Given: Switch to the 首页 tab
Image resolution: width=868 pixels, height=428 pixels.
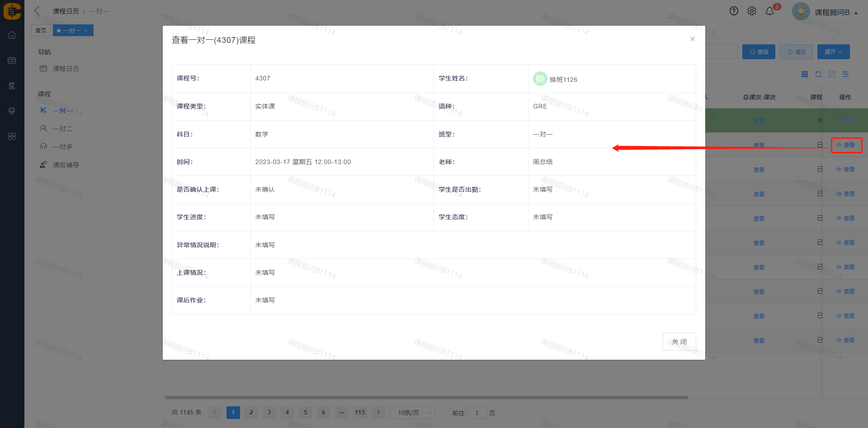Looking at the screenshot, I should [41, 31].
